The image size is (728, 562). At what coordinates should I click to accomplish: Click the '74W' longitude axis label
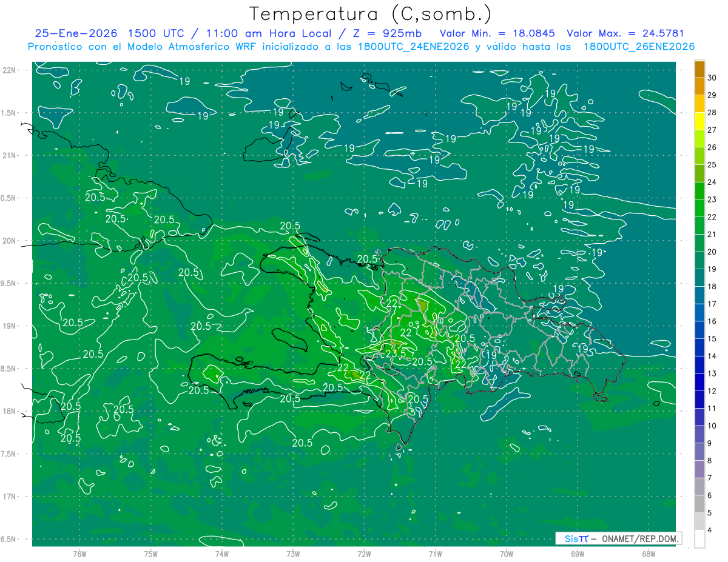221,554
